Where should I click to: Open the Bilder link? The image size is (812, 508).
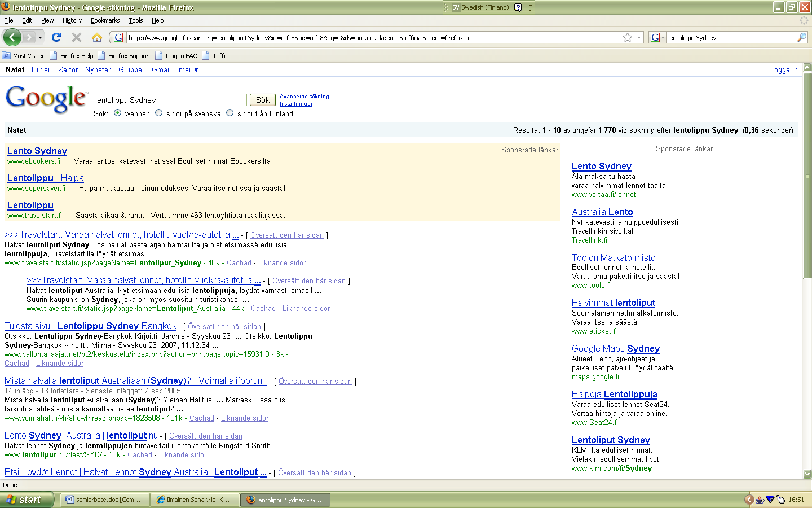(x=41, y=70)
